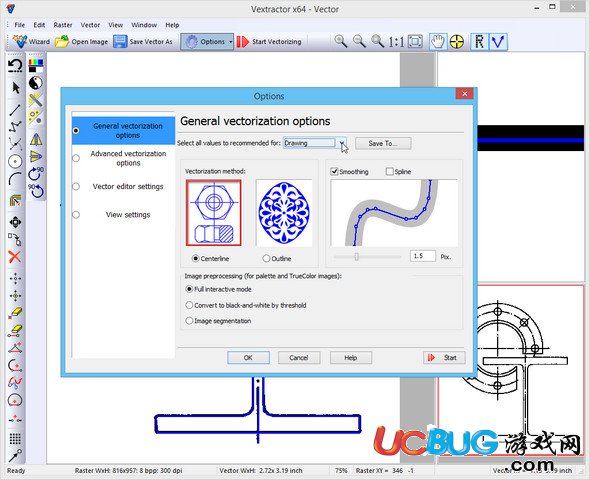Open the Options button dropdown arrow
590x480 pixels.
point(231,42)
